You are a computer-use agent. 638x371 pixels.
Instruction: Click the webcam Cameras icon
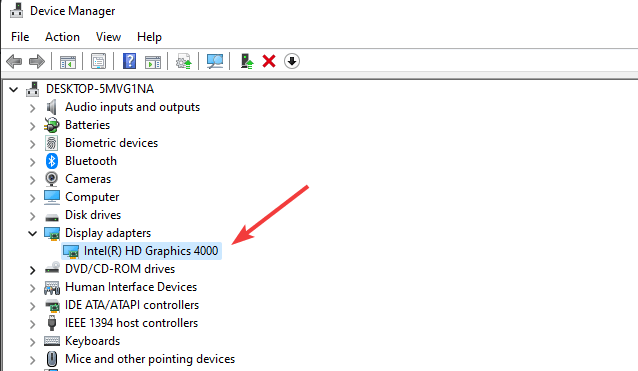point(51,179)
